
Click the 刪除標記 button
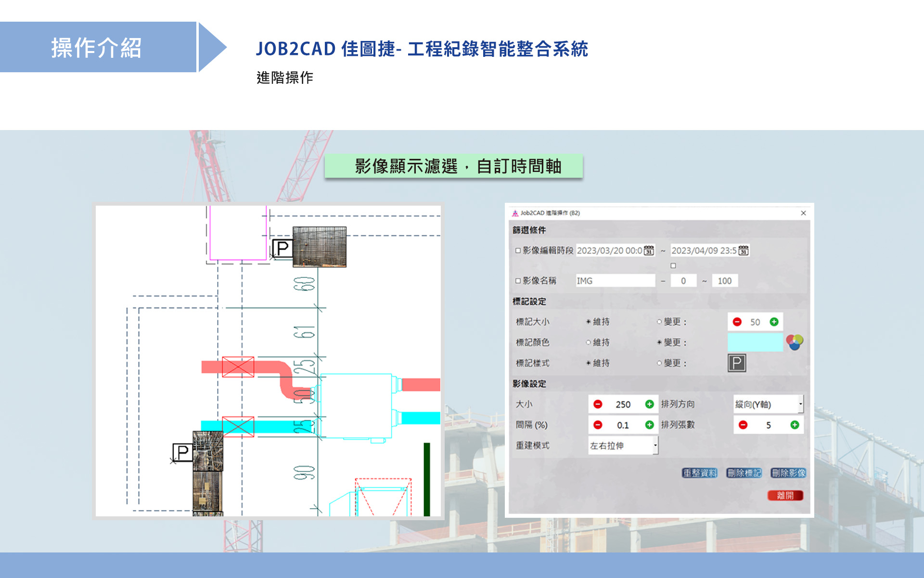pos(744,473)
